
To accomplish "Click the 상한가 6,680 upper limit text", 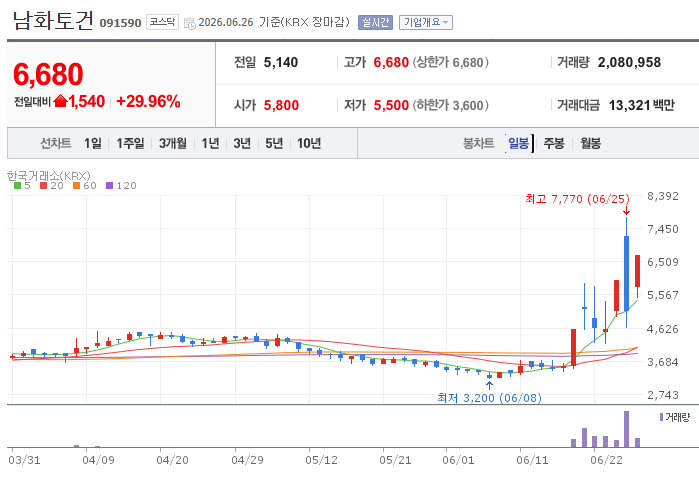I will point(451,62).
